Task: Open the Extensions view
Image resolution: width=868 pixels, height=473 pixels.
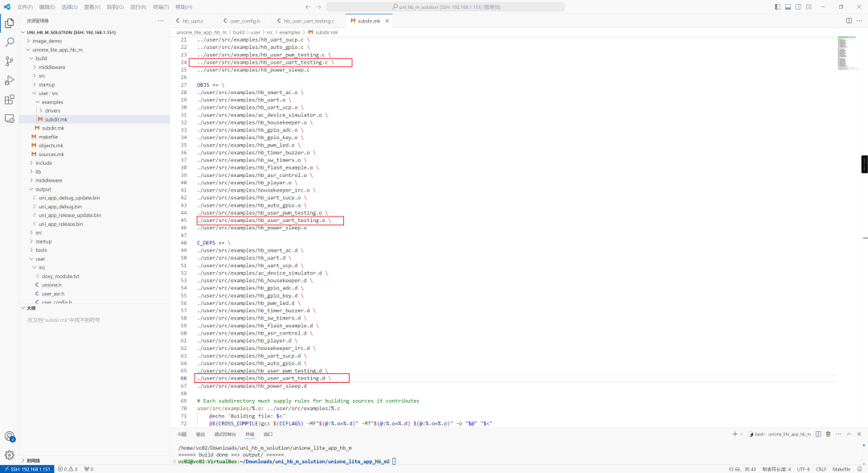Action: [x=10, y=100]
